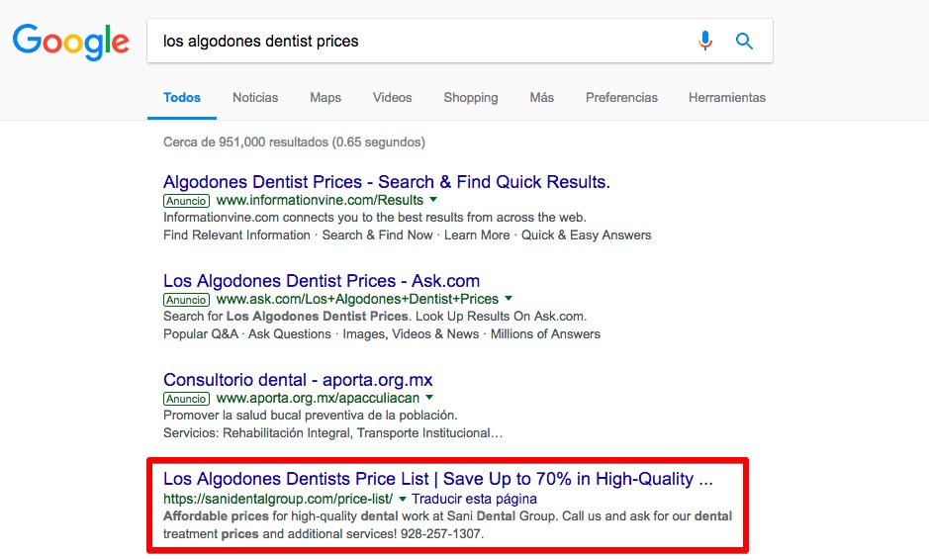Click the Anuncio badge on Ask.com ad
929x560 pixels.
click(186, 300)
